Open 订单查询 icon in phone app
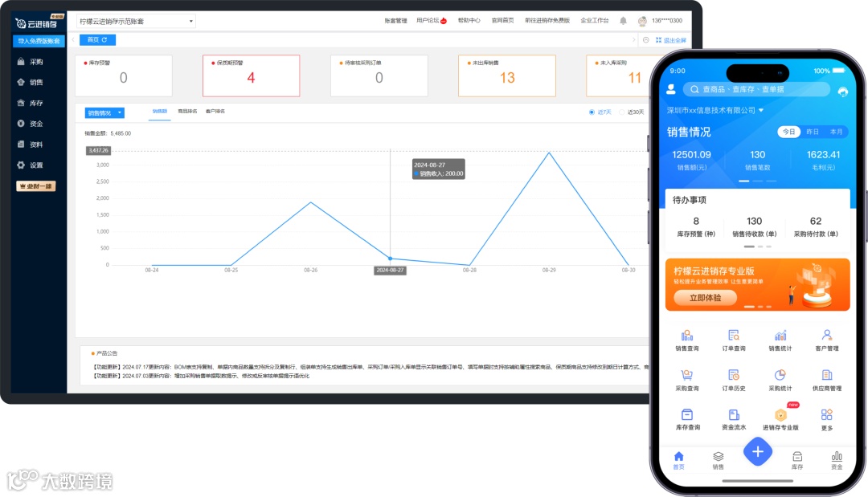 (x=734, y=336)
